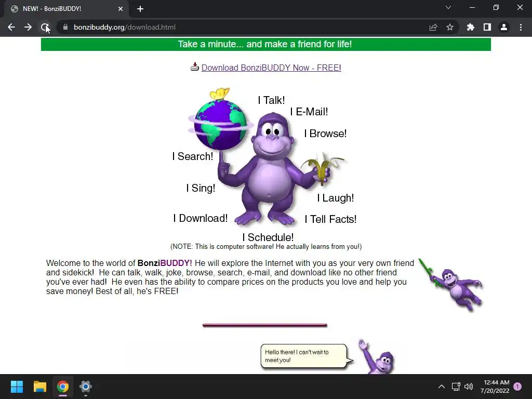Click the Bonzi gorilla holding banana

(x=271, y=169)
